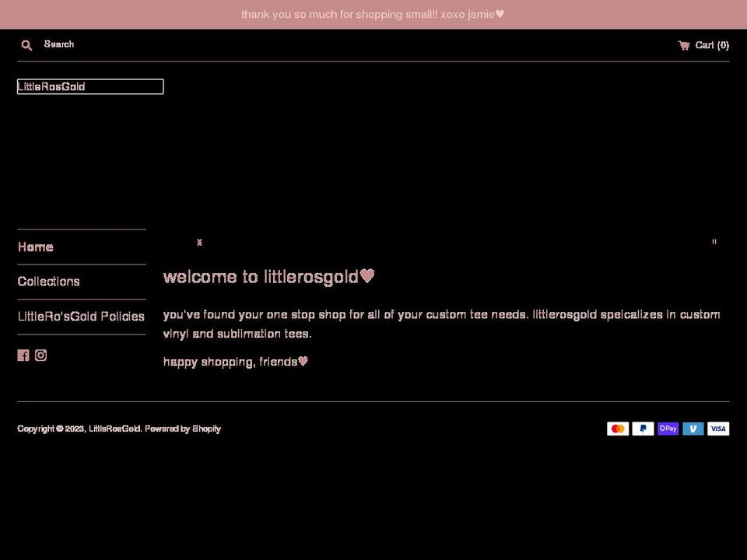Visit the store's Facebook page icon
This screenshot has height=560, width=747.
23,355
